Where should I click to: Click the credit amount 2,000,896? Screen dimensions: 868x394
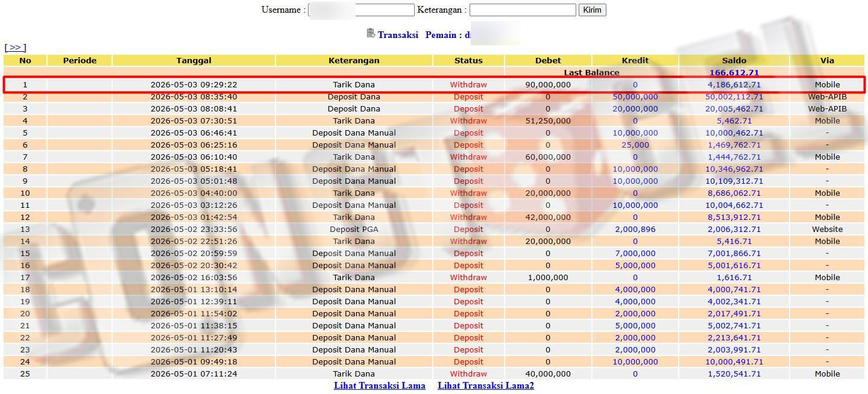click(635, 229)
